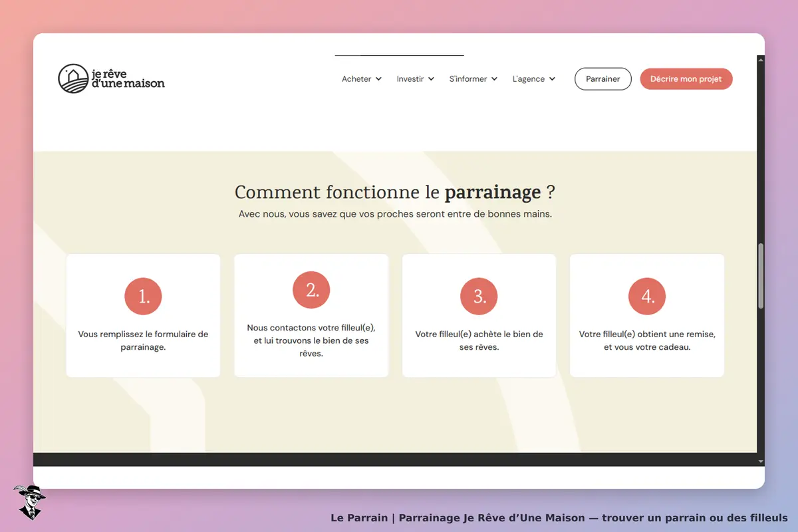
Task: Click text 'Vous remplissez le formulaire de parrainage.'
Action: [x=143, y=340]
